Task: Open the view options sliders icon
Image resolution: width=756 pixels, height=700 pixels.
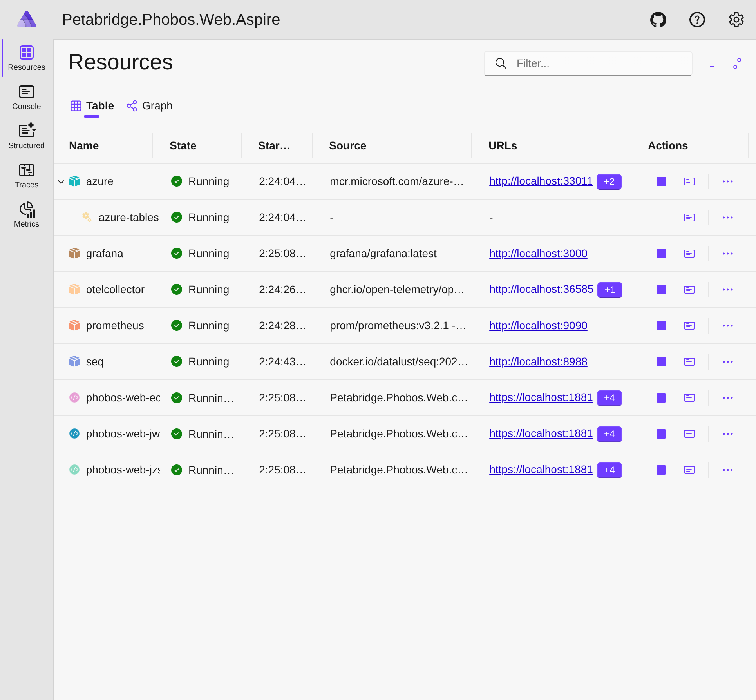Action: click(737, 63)
